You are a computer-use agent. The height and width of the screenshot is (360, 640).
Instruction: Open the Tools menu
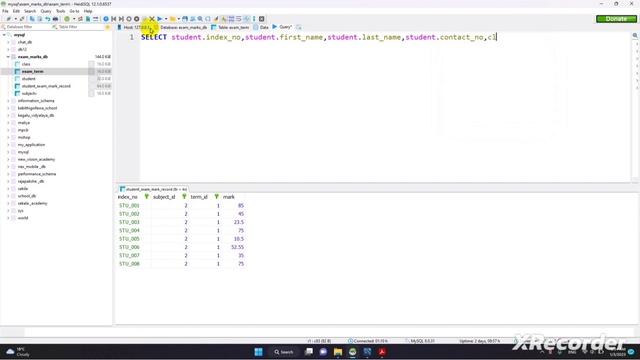(60, 11)
